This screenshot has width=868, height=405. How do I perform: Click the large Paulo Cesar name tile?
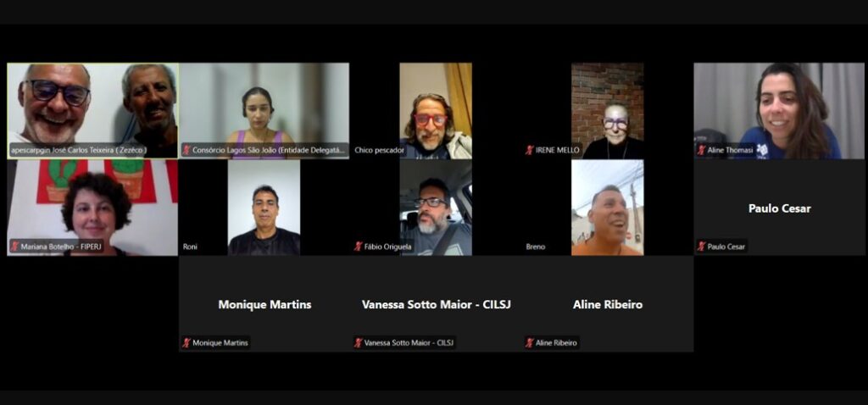tap(779, 208)
